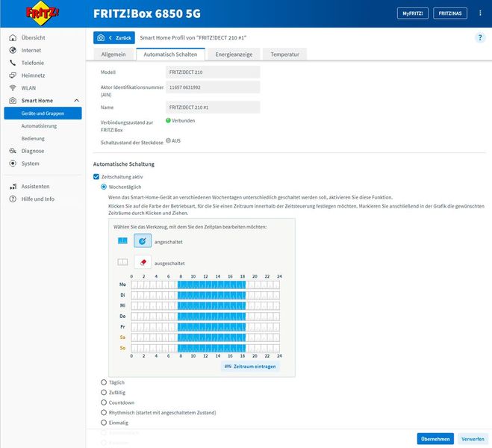Click the System icon
The height and width of the screenshot is (448, 492).
(x=13, y=164)
